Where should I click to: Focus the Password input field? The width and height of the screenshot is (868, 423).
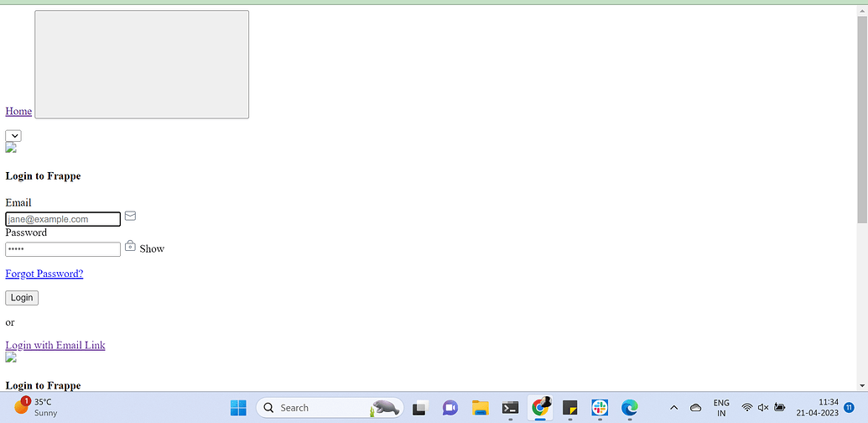click(63, 249)
